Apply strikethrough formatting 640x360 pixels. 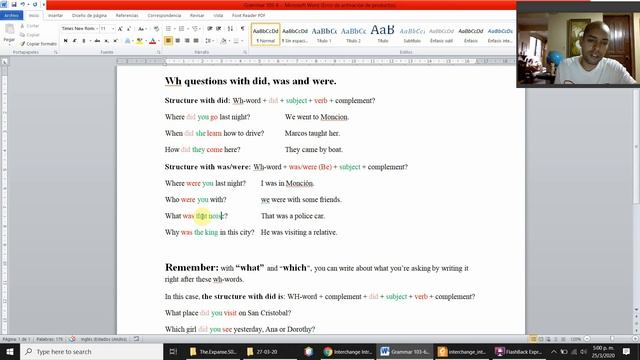[x=97, y=41]
